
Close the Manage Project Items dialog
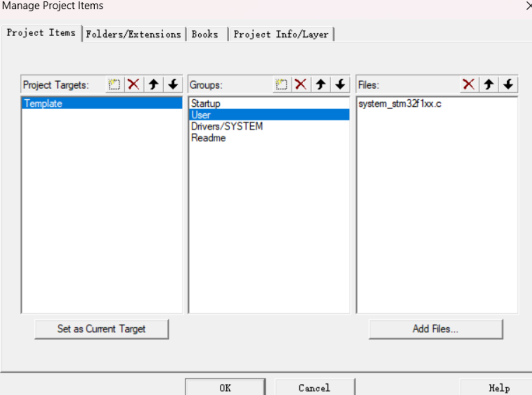coord(528,6)
